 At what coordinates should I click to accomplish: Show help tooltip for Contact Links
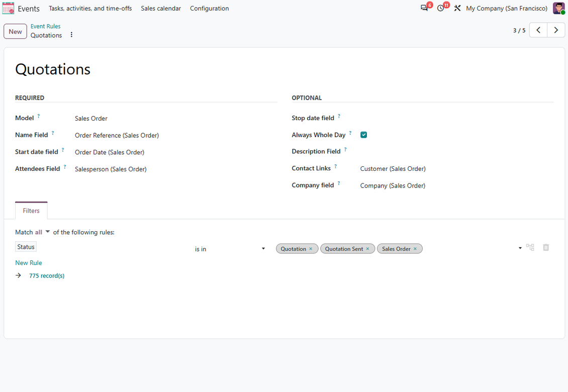click(335, 166)
